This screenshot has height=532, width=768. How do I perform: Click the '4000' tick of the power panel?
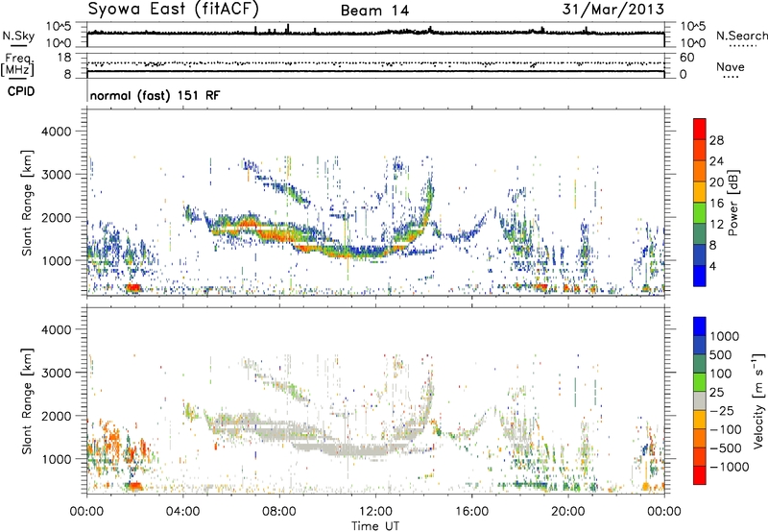57,132
